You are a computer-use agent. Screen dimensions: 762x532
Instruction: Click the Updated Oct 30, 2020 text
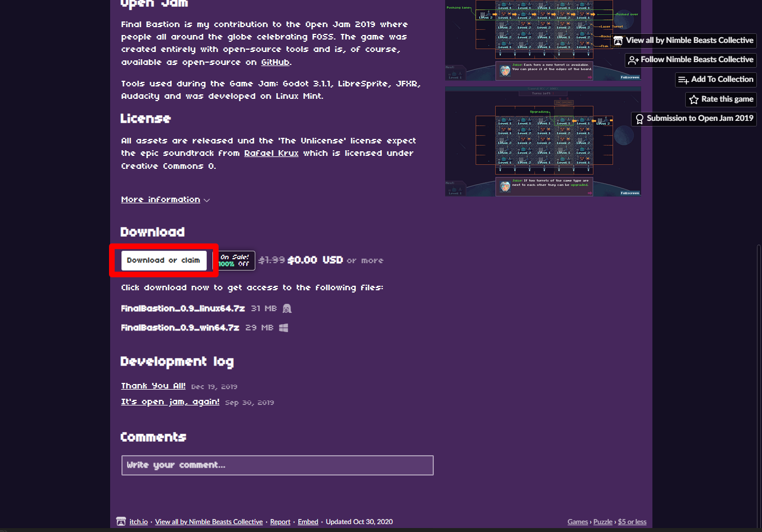(x=359, y=522)
